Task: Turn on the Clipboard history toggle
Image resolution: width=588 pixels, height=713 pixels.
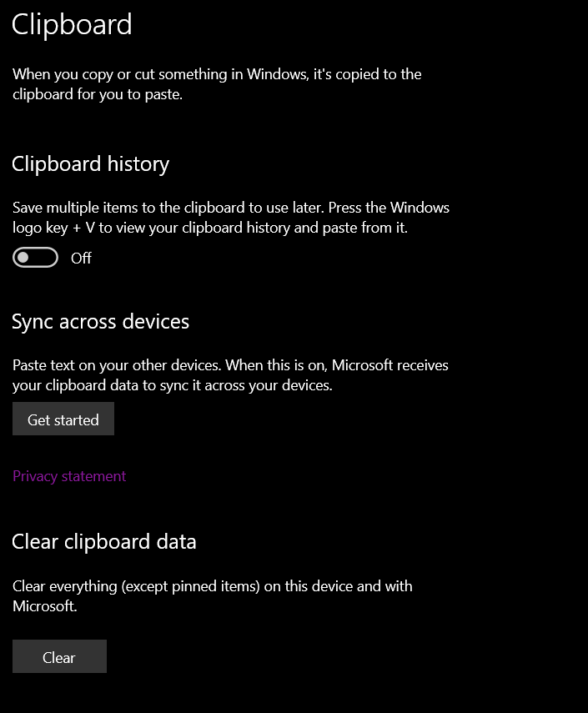Action: 36,259
